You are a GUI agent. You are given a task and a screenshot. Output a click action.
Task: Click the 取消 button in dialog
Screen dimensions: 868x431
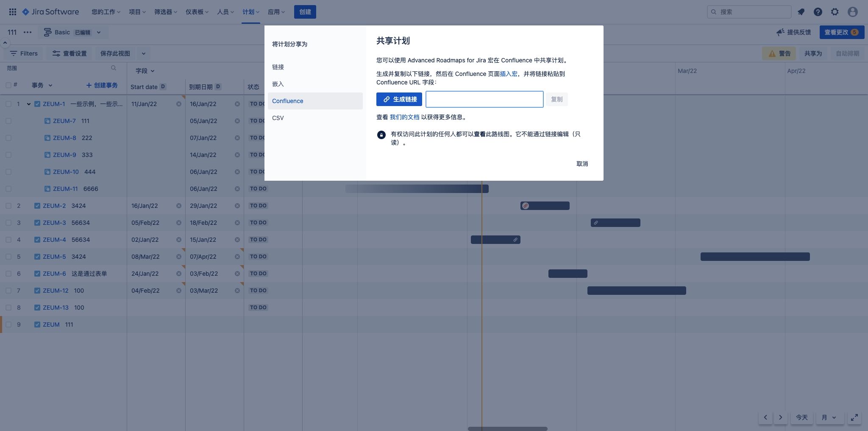click(x=582, y=164)
